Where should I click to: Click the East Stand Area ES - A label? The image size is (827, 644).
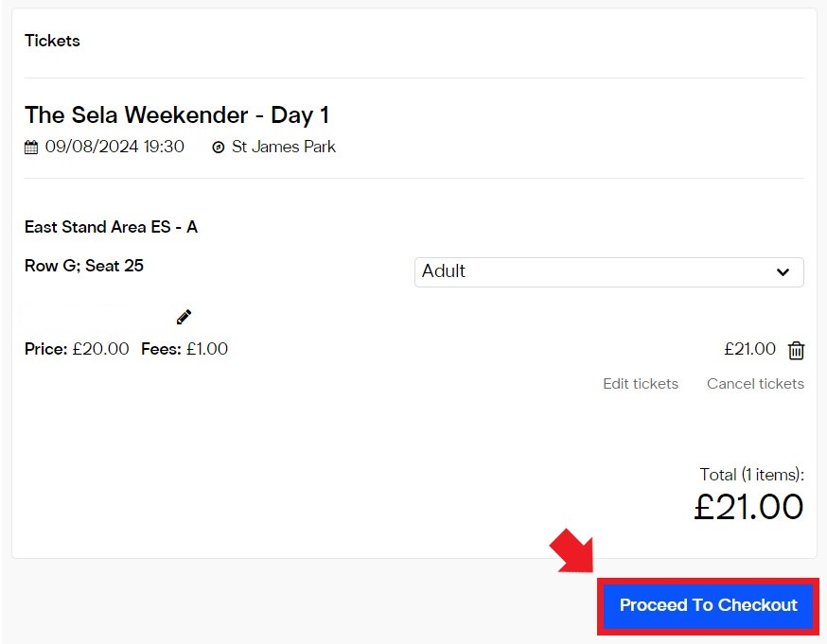pyautogui.click(x=111, y=227)
